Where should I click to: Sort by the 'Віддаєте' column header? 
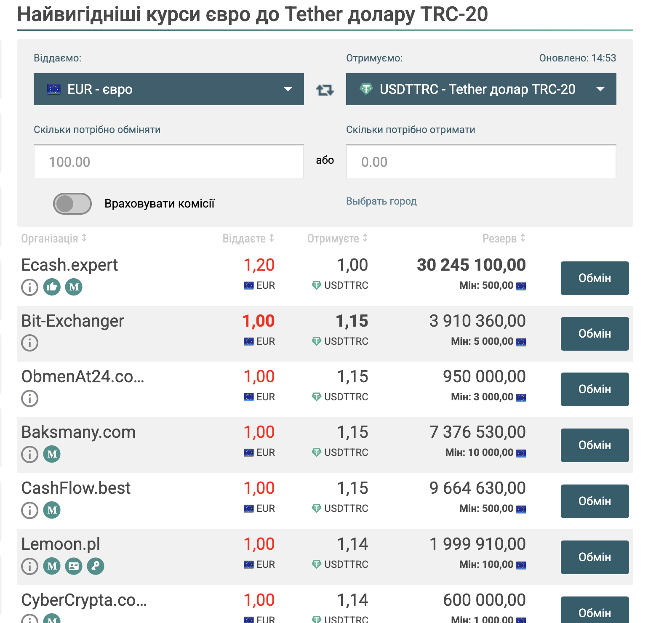click(x=248, y=239)
